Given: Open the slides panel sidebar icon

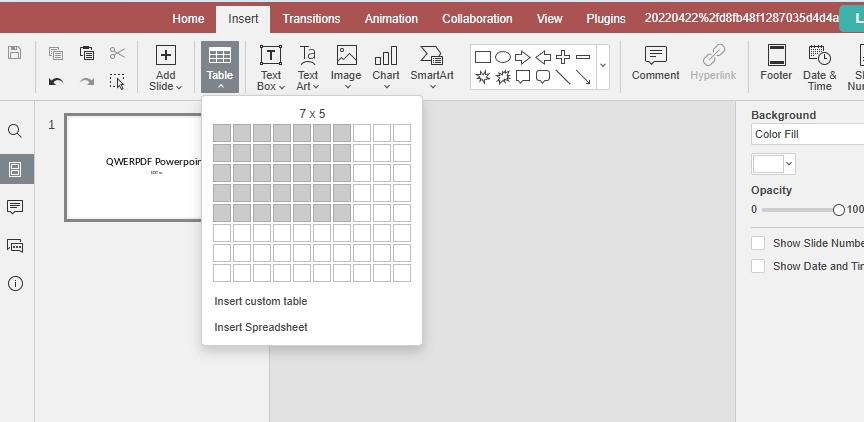Looking at the screenshot, I should pos(15,169).
